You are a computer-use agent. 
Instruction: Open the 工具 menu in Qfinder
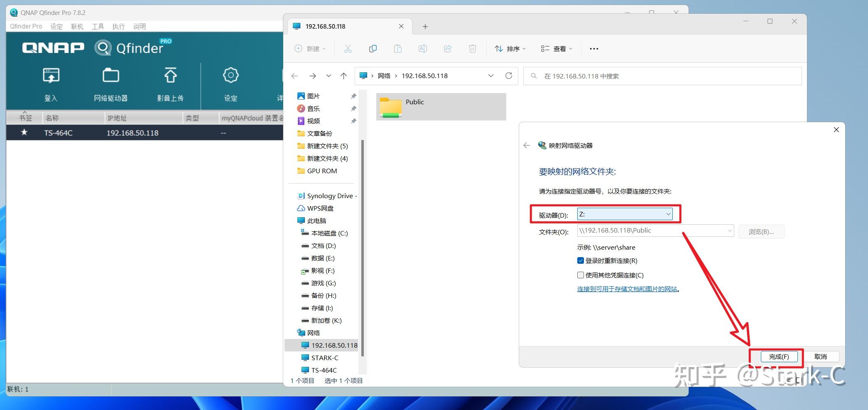[x=98, y=26]
